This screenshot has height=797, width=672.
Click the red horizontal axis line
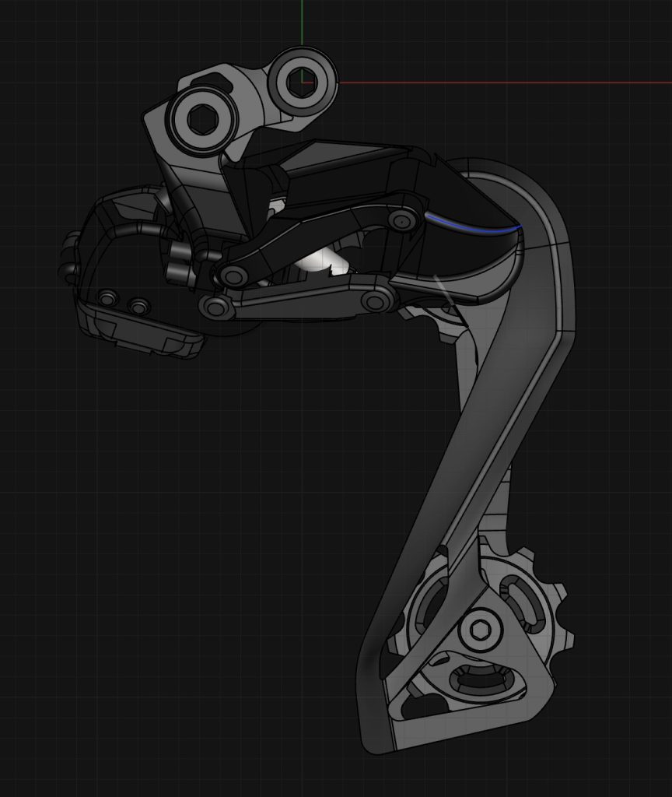click(506, 82)
